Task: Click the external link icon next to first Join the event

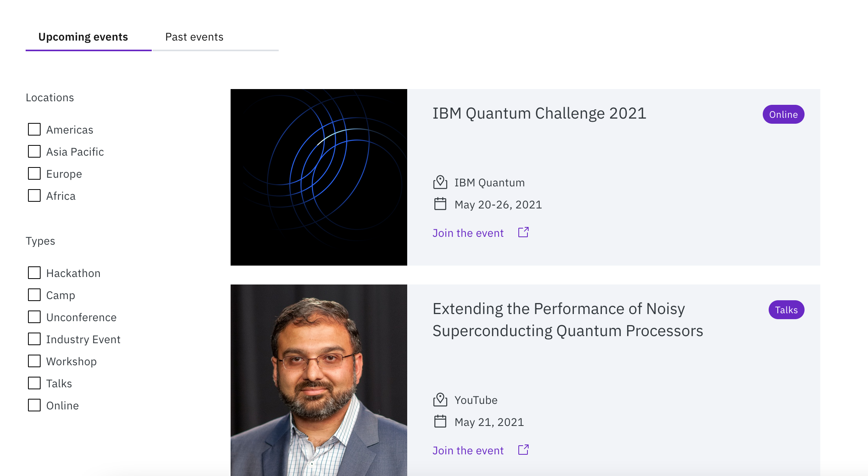Action: (x=523, y=232)
